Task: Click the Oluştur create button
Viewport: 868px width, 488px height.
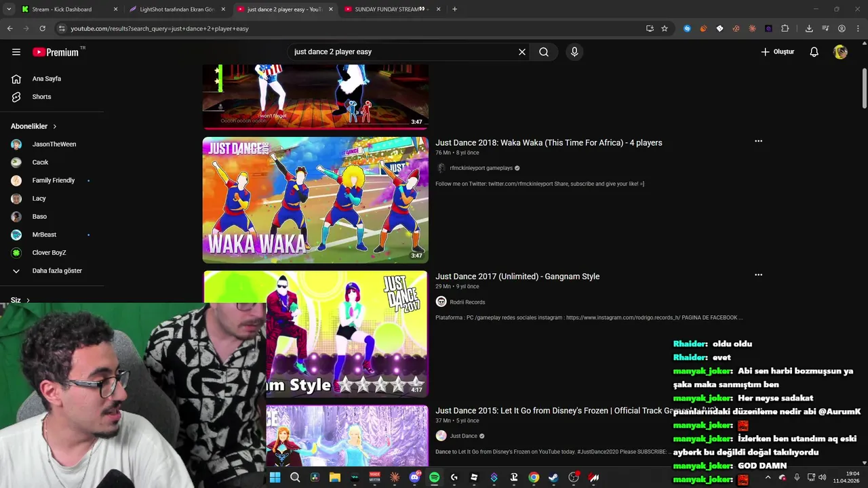Action: click(777, 52)
